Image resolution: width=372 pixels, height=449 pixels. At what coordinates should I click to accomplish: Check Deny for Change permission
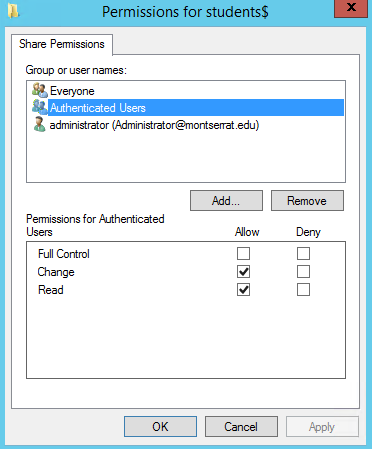(x=303, y=272)
